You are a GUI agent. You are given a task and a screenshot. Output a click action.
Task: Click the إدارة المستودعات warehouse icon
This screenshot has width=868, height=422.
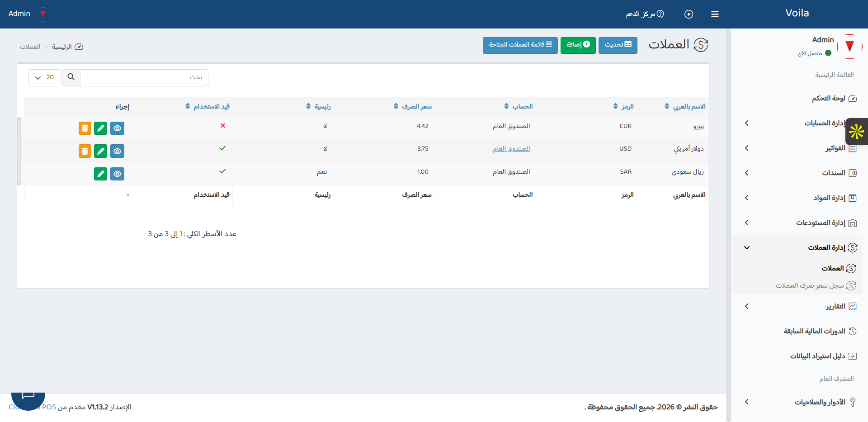click(x=853, y=223)
